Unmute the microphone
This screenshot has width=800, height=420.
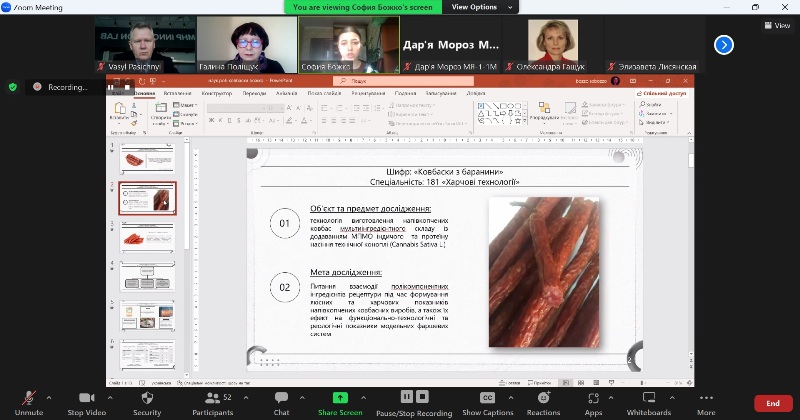(x=29, y=399)
